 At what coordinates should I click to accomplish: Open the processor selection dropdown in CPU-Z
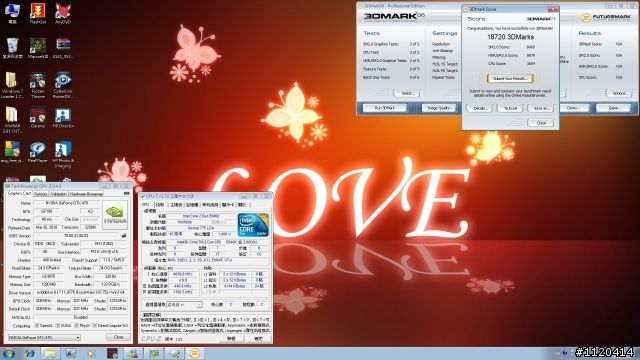(184, 304)
